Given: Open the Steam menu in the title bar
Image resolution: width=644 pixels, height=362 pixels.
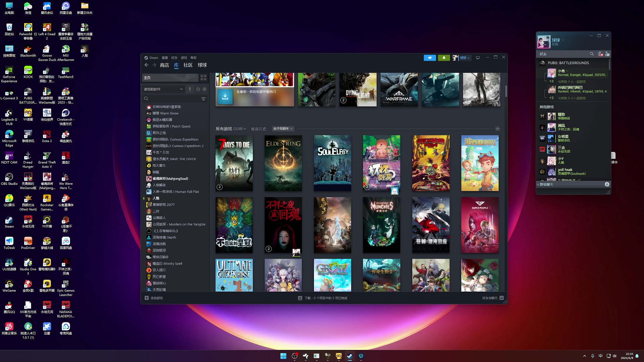Looking at the screenshot, I should click(x=151, y=58).
